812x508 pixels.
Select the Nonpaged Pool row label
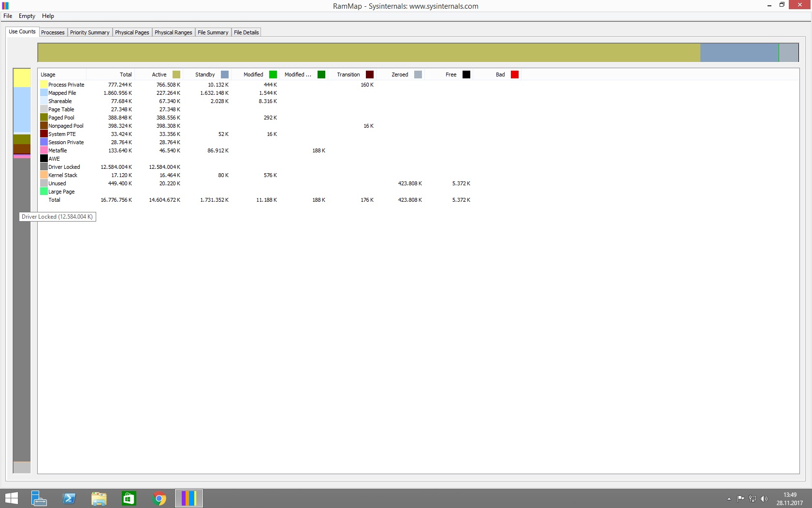(x=66, y=126)
